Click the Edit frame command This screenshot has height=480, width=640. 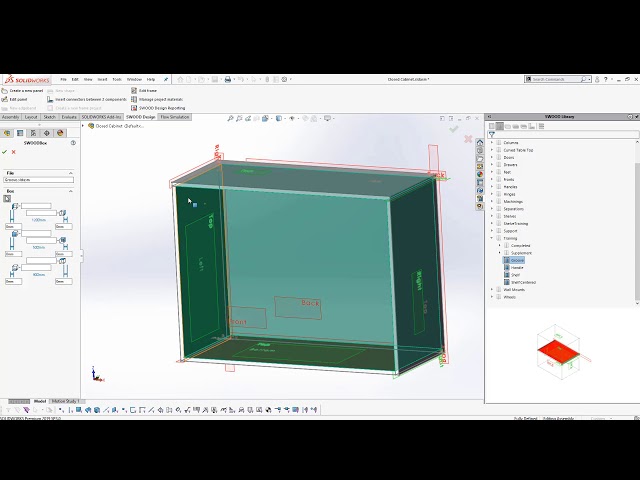(x=144, y=91)
